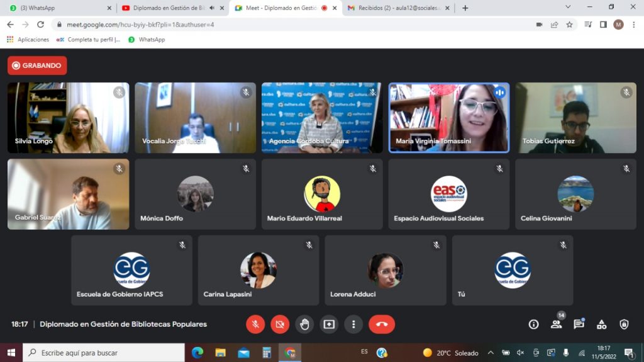The image size is (644, 362).
Task: Open the present screen option
Action: point(329,324)
